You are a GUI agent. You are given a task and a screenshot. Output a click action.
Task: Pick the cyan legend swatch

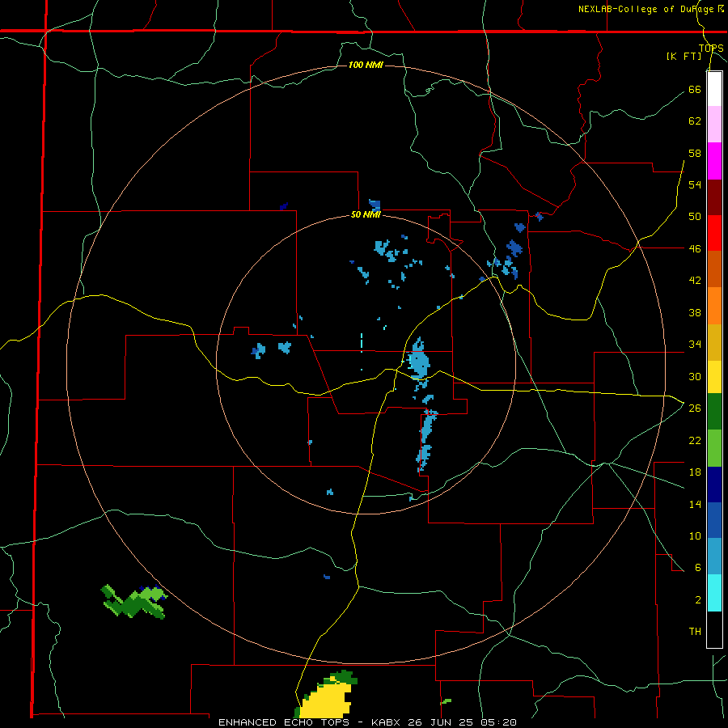tap(714, 593)
